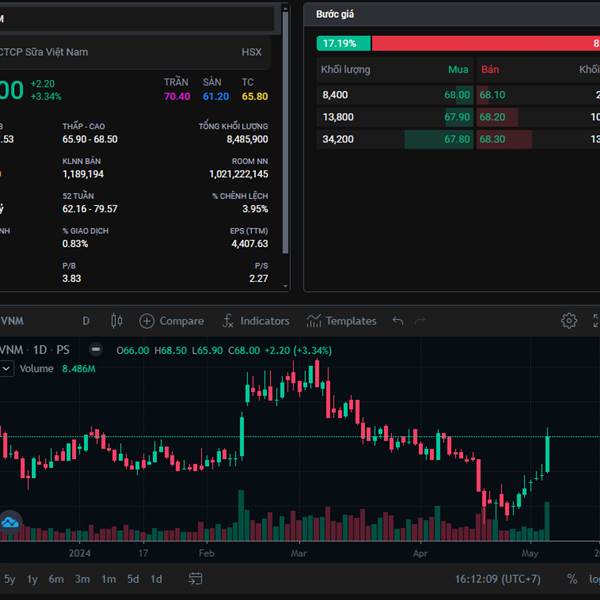Undo the last chart action

(398, 321)
